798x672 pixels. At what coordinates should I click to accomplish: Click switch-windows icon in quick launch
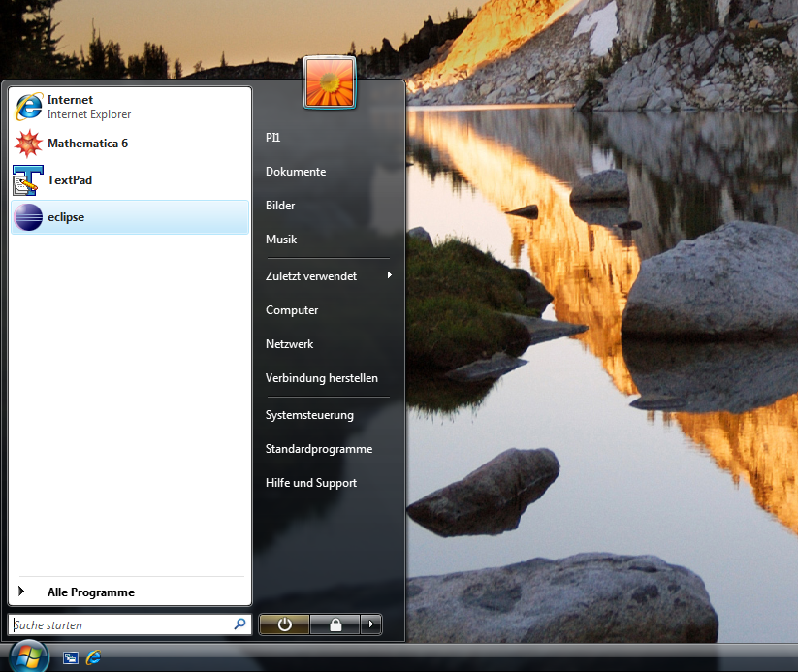(x=70, y=658)
